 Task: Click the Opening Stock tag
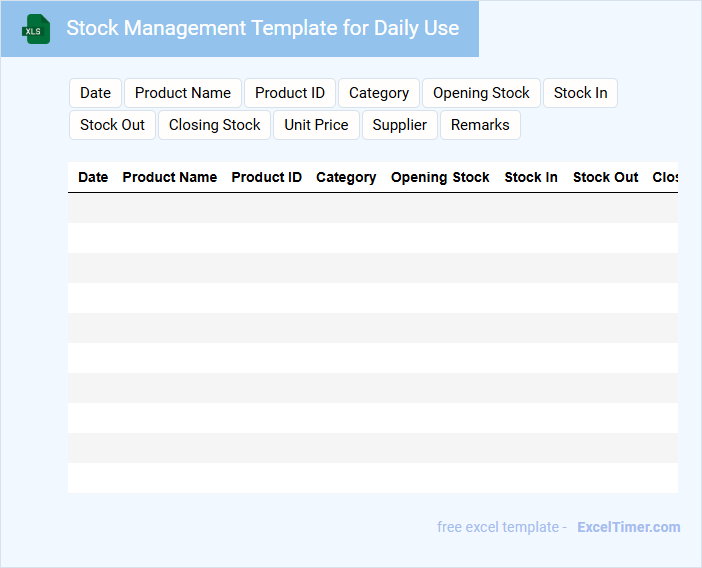coord(481,93)
